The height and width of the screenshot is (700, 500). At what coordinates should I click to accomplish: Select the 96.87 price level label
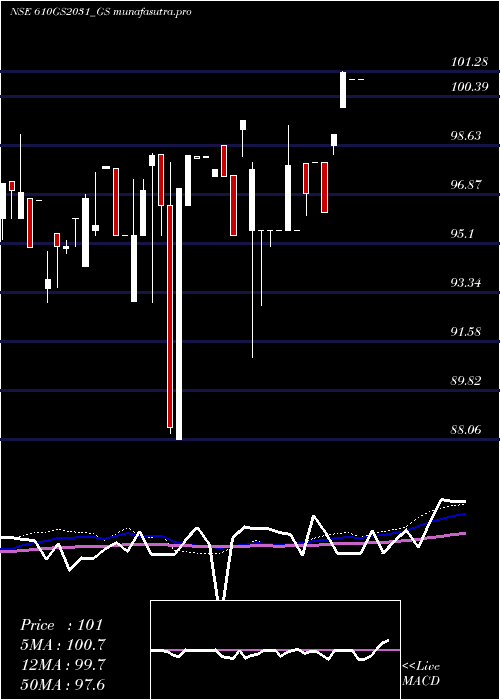(x=466, y=185)
